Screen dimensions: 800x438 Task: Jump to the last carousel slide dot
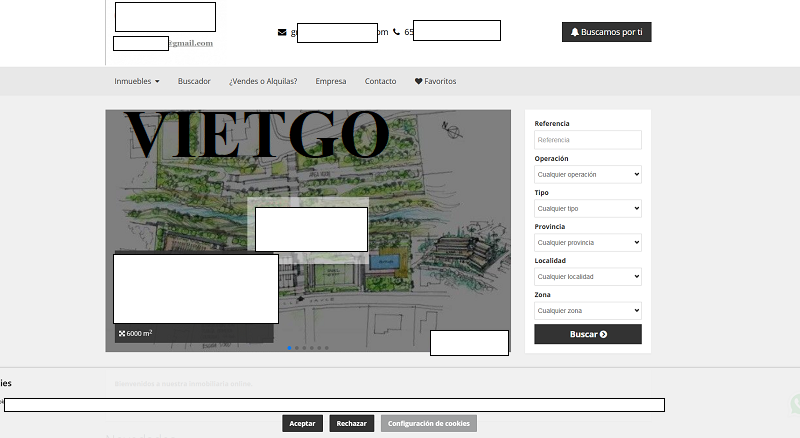tap(328, 348)
